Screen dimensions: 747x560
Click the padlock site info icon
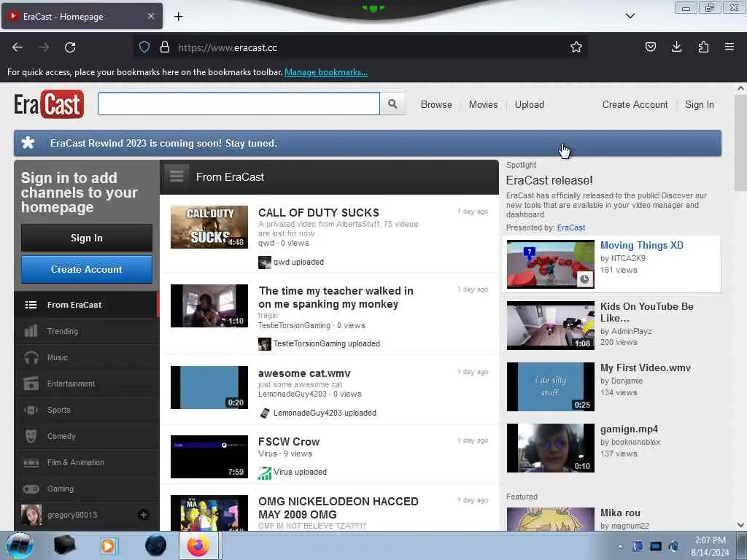[x=165, y=47]
